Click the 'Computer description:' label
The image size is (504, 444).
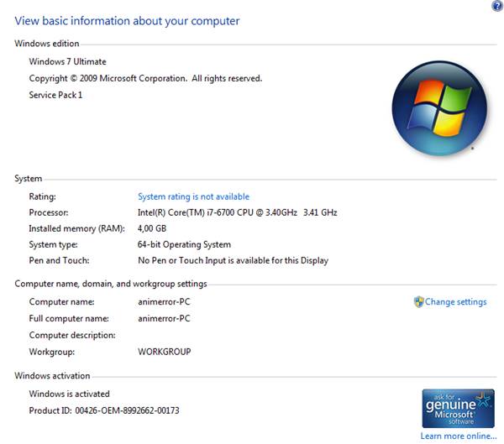72,336
